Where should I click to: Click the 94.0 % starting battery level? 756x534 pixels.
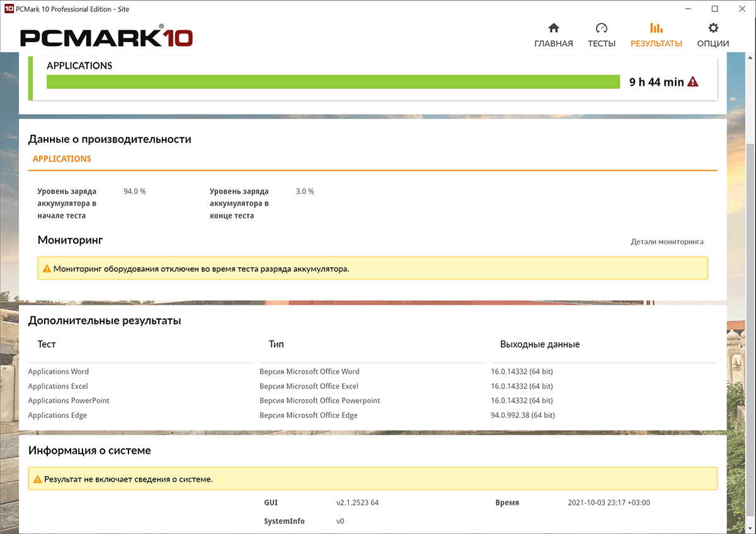click(x=135, y=191)
